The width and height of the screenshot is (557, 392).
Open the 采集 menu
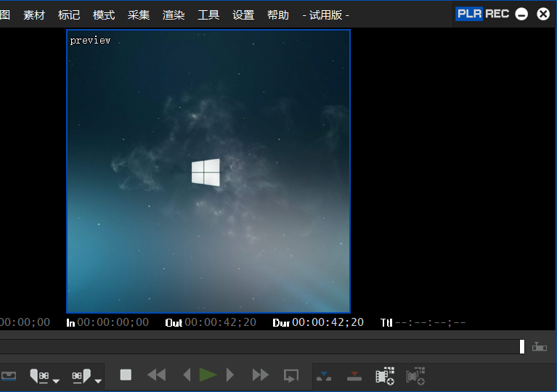[x=139, y=15]
